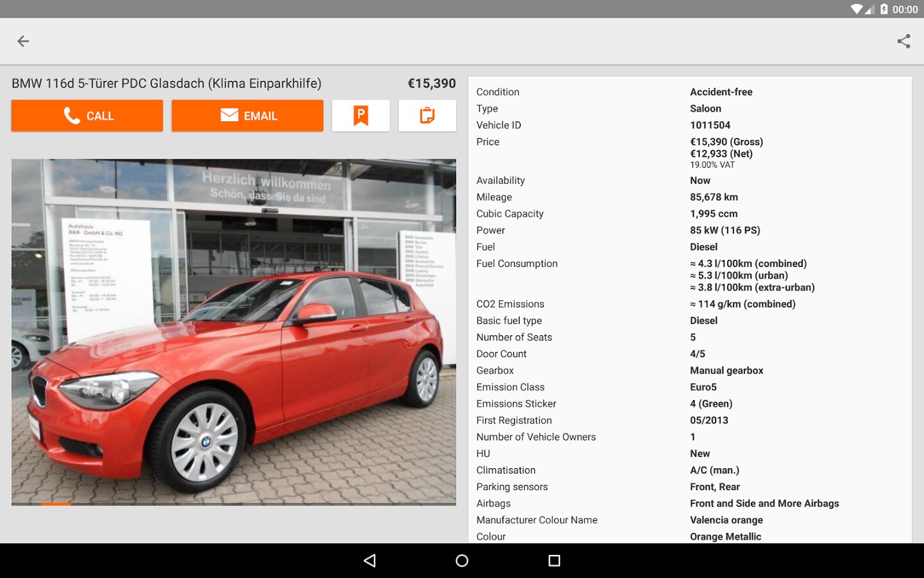Tap the battery status icon
Screen dimensions: 924x578
[884, 9]
